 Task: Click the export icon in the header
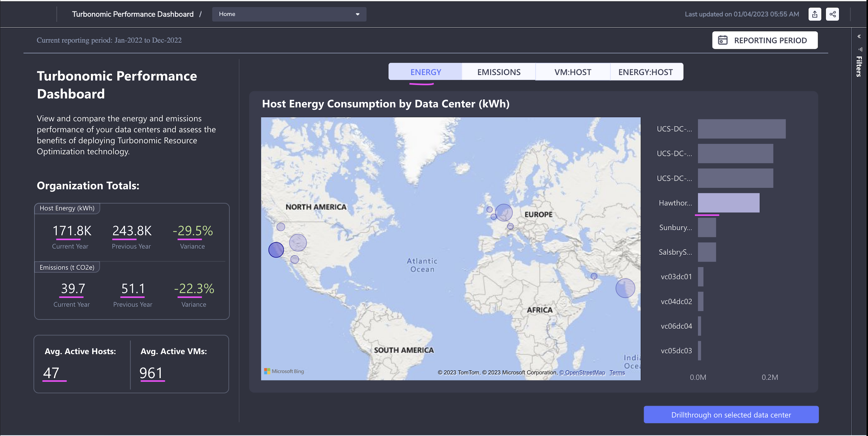(814, 14)
